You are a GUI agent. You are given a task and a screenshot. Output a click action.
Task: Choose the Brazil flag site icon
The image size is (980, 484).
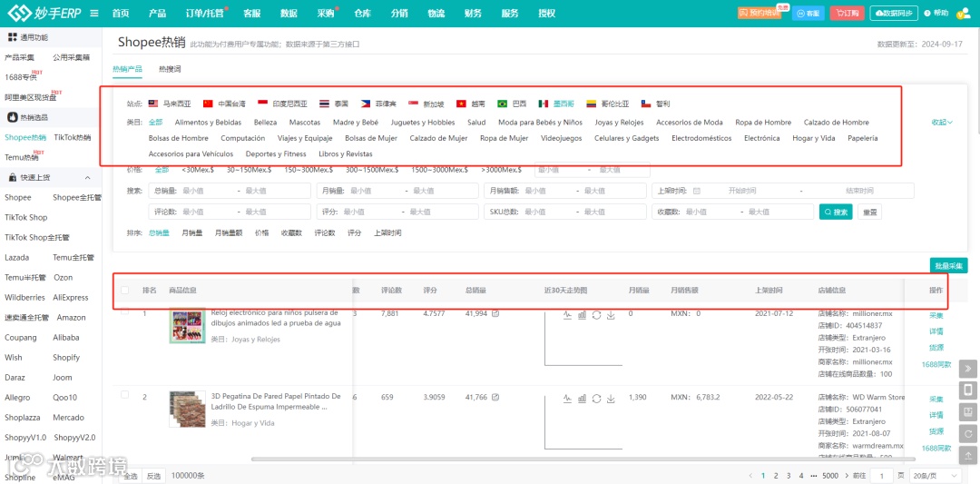coord(503,104)
